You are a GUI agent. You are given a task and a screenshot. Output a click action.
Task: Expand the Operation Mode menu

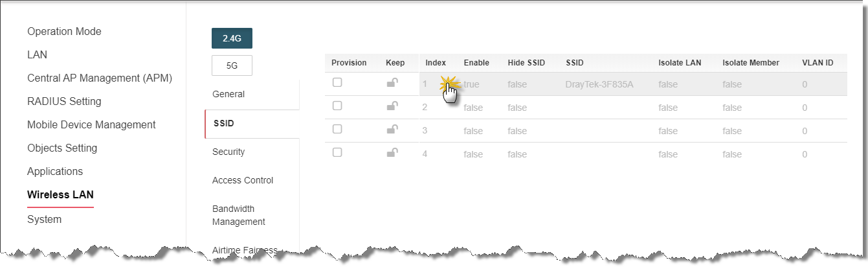pyautogui.click(x=64, y=31)
